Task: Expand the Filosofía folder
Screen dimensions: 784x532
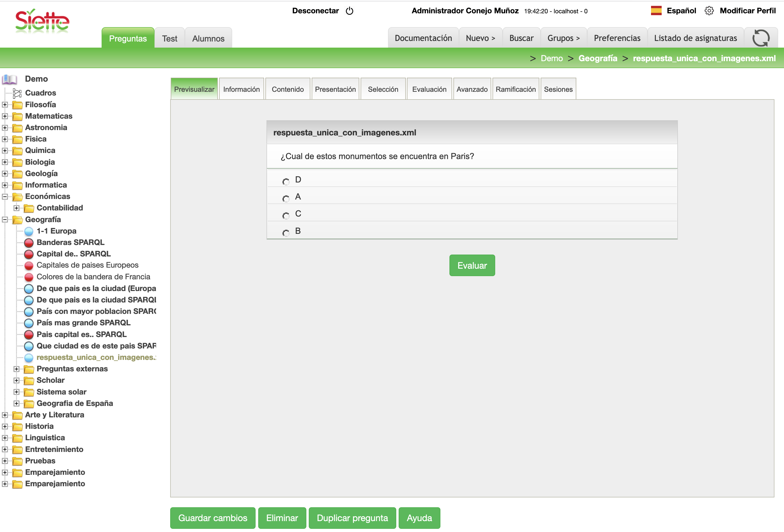Action: click(x=5, y=105)
